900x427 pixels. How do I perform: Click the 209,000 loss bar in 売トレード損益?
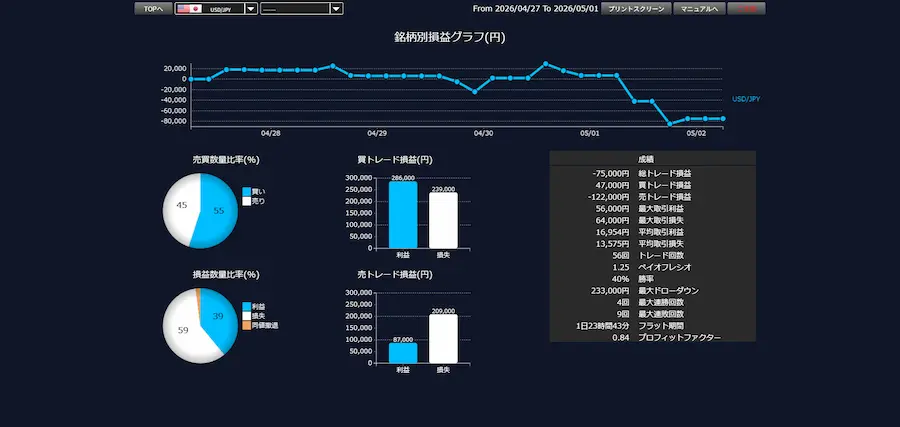443,339
